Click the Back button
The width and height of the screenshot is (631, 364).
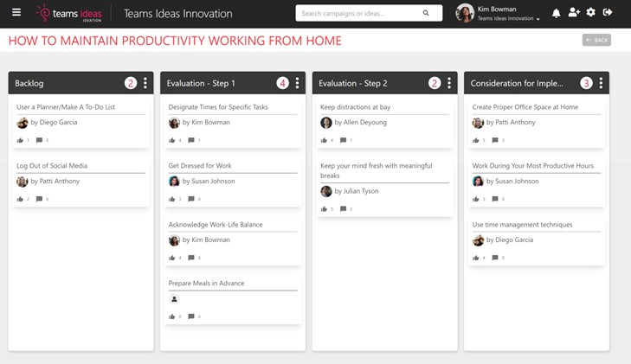pos(596,40)
